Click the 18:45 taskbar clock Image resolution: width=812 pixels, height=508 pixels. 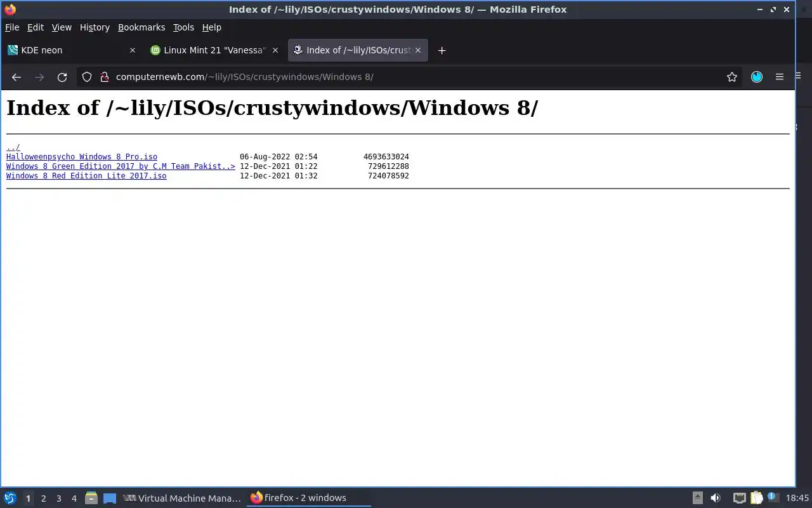pyautogui.click(x=797, y=498)
